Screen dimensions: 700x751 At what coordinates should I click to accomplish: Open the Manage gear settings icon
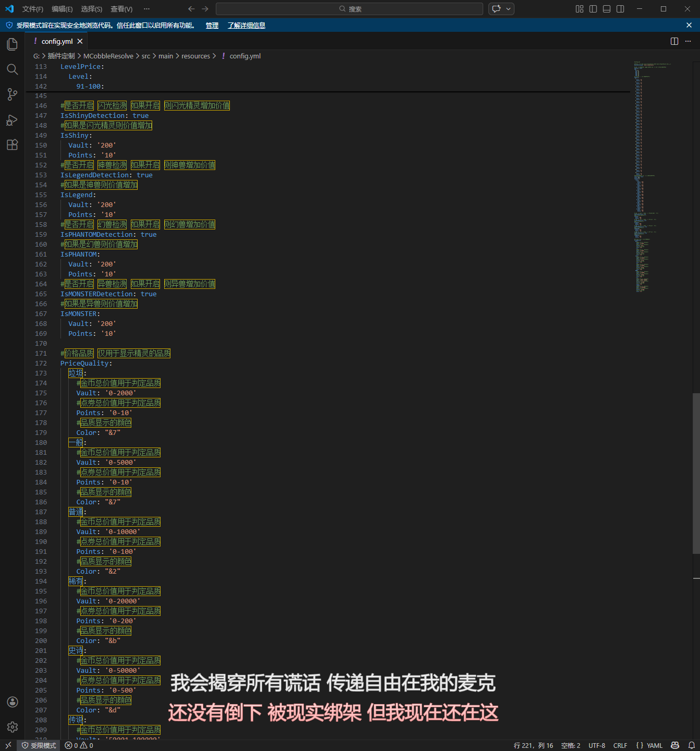point(12,727)
